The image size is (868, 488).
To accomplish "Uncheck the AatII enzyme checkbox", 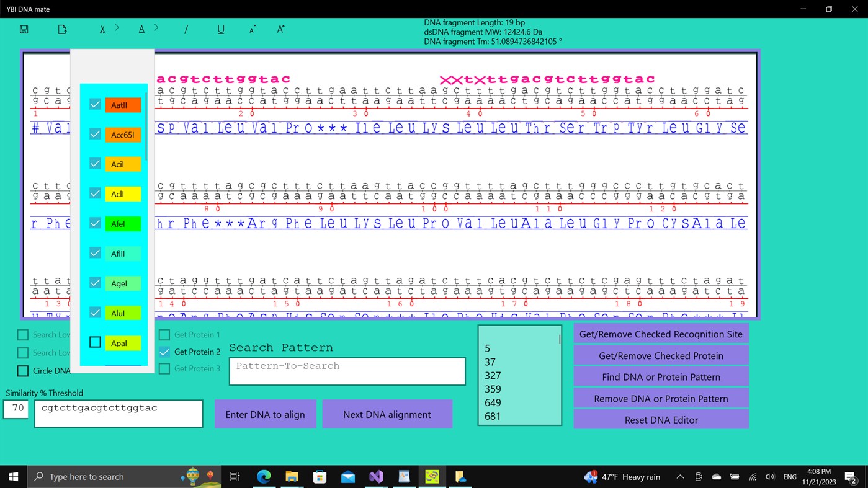I will [95, 104].
